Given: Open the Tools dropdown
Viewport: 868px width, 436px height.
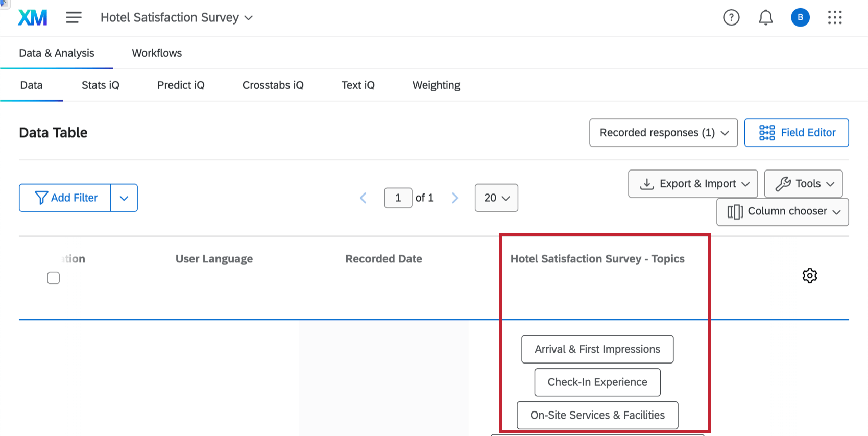Looking at the screenshot, I should point(803,184).
